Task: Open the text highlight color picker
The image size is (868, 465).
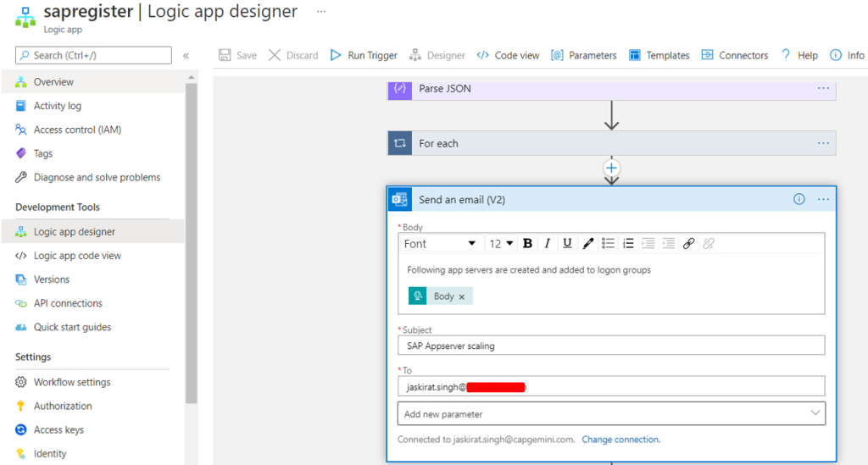Action: tap(587, 244)
